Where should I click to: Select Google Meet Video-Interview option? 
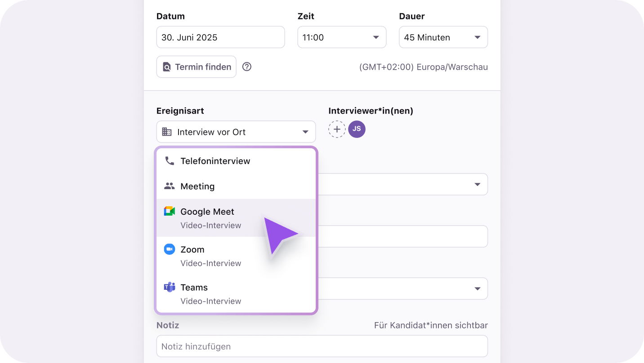pos(211,218)
